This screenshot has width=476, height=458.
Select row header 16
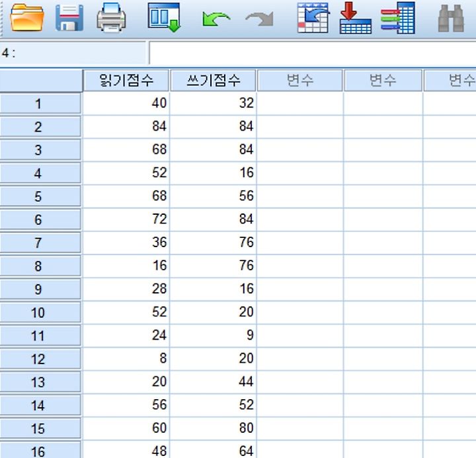(x=40, y=450)
